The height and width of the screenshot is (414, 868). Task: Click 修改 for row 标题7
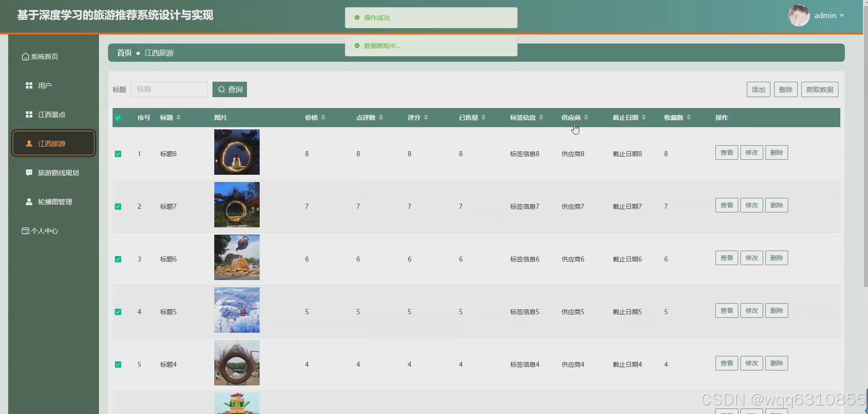(752, 205)
